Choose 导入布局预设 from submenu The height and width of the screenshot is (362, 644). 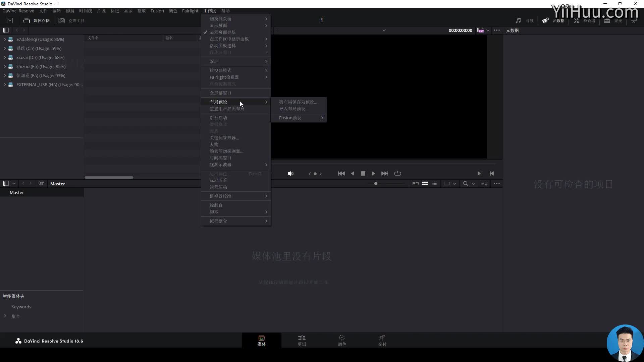[x=298, y=109]
